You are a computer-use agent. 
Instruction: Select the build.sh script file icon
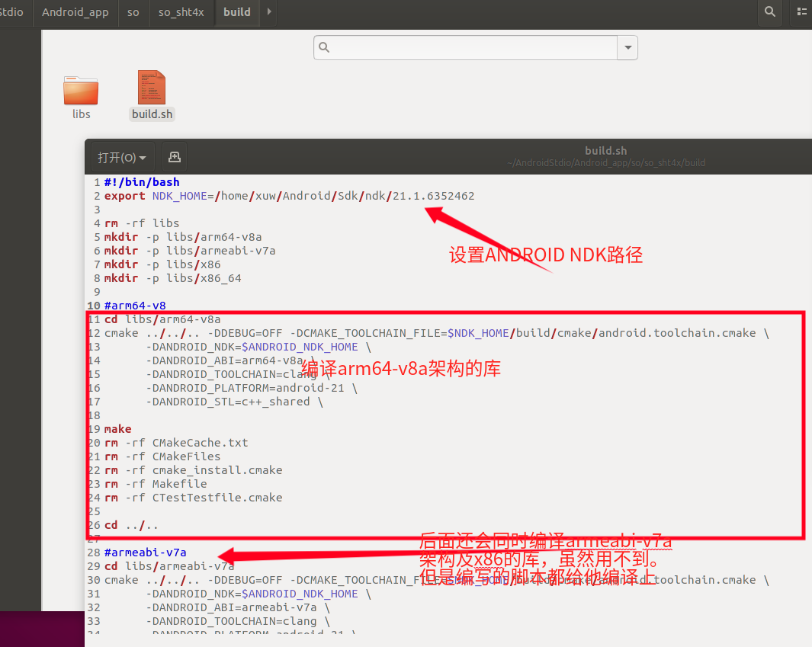coord(152,88)
